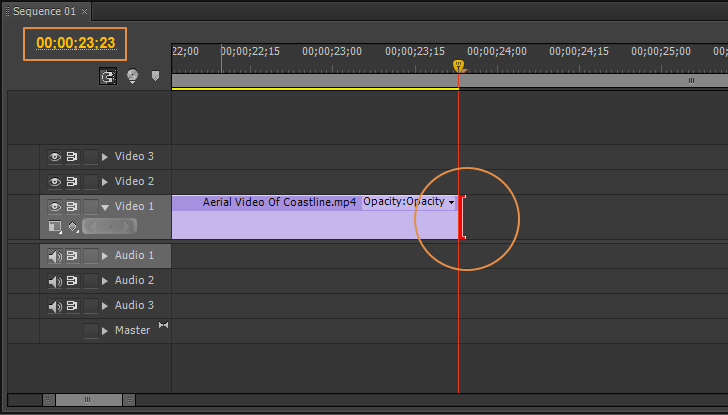This screenshot has height=415, width=728.
Task: Hide the Video 3 track output eye
Action: pyautogui.click(x=55, y=156)
